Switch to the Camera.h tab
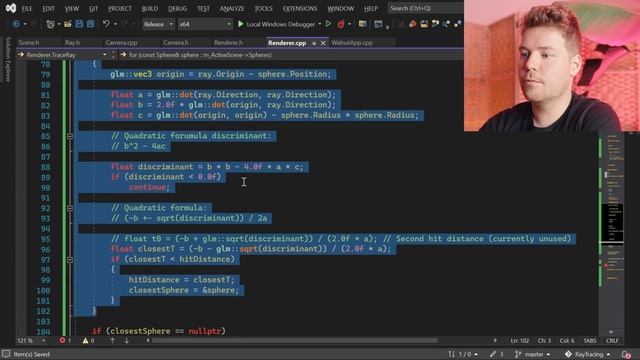This screenshot has height=360, width=640. coord(176,43)
